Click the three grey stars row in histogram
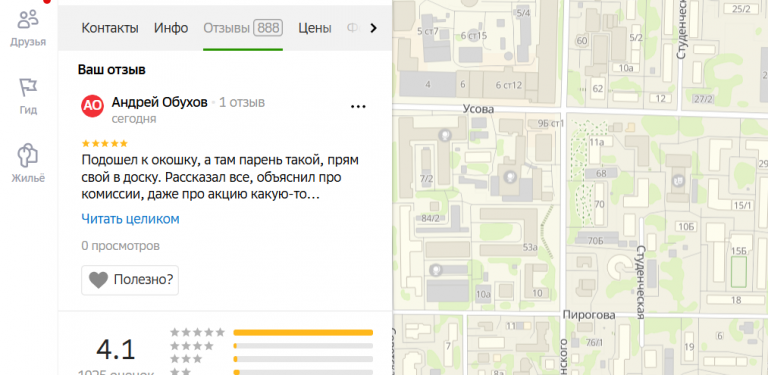 (x=186, y=359)
